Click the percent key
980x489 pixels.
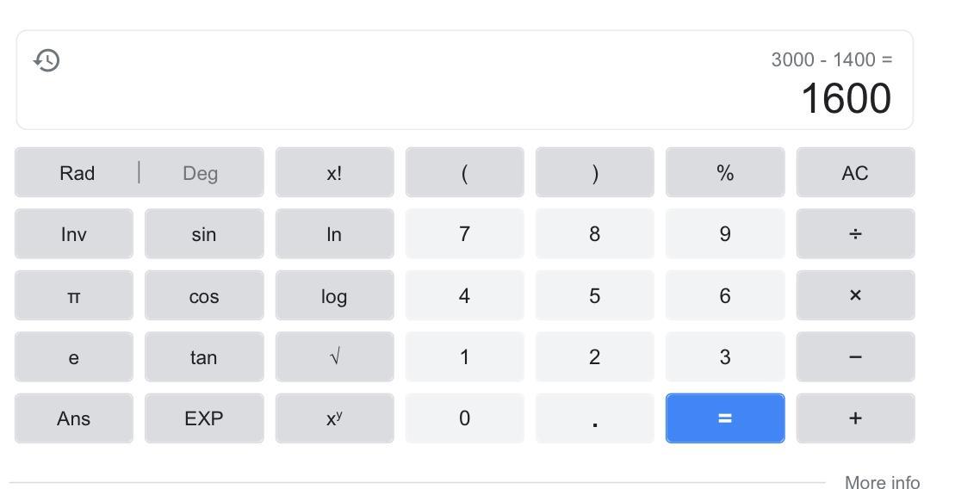[724, 173]
